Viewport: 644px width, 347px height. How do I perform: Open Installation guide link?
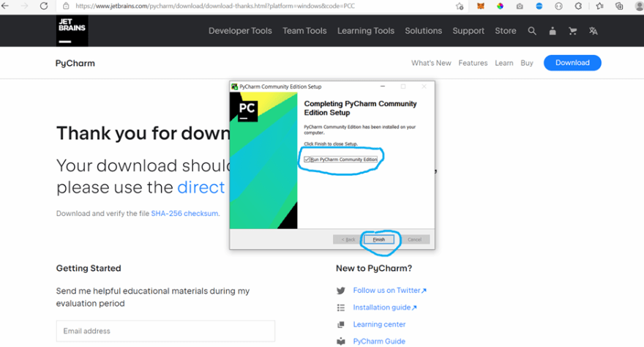click(385, 307)
